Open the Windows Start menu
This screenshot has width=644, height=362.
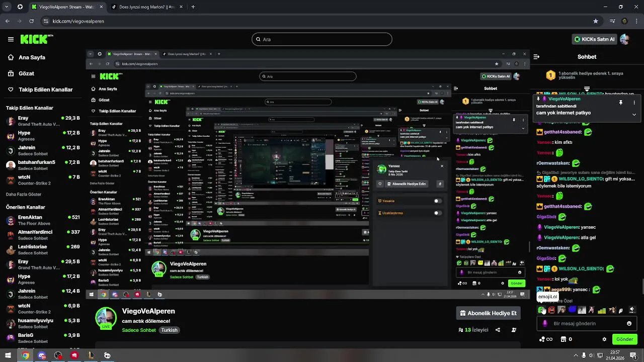pos(9,355)
